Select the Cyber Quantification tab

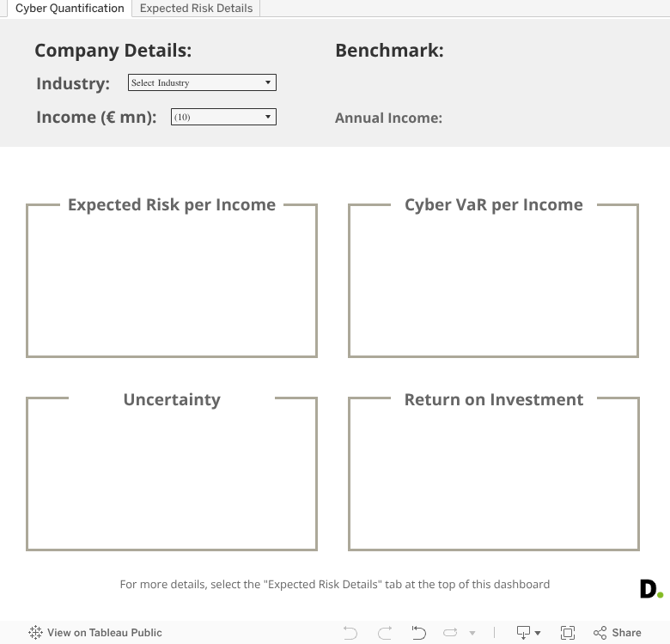70,8
